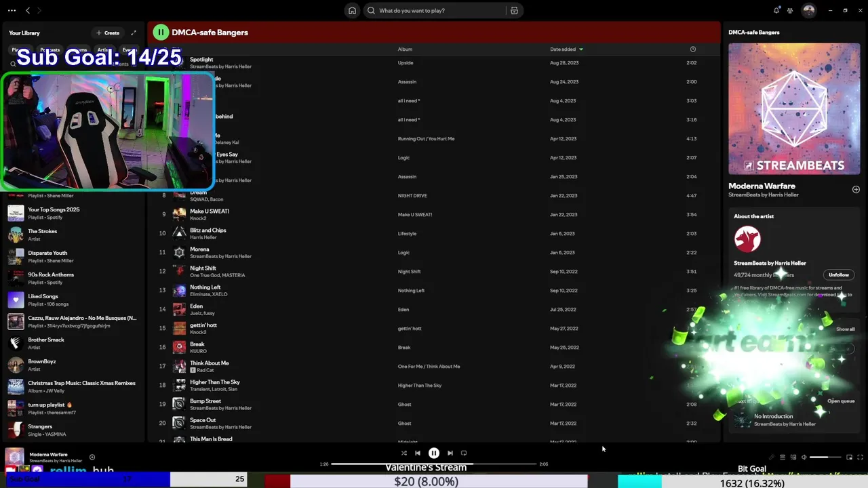Click the Nothing Left track artwork
This screenshot has height=488, width=868.
pyautogui.click(x=179, y=290)
